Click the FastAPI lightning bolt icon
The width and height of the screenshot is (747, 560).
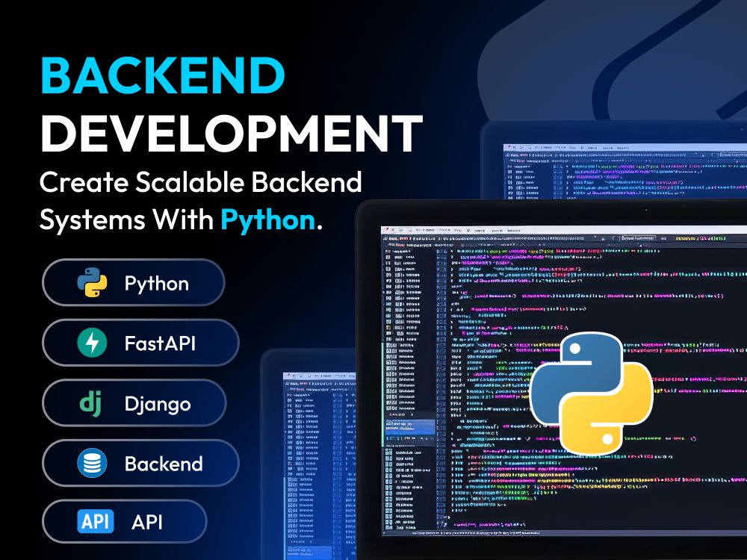pos(92,343)
